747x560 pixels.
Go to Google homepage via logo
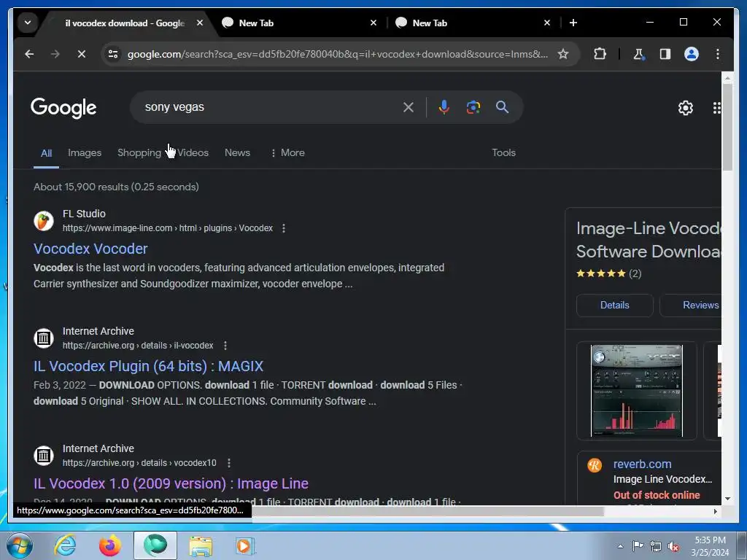tap(64, 108)
